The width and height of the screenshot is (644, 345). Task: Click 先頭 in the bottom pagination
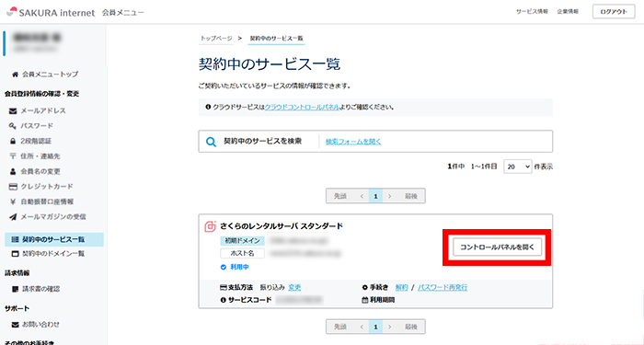(x=340, y=327)
